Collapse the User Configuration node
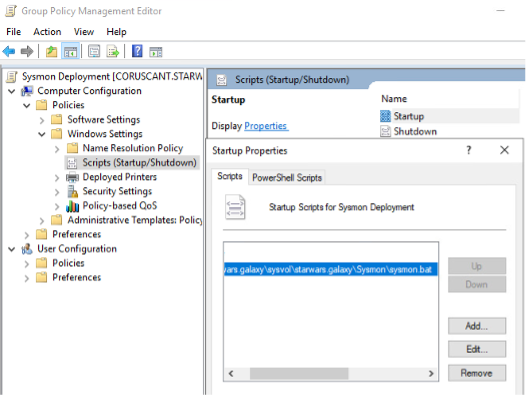 tap(12, 249)
